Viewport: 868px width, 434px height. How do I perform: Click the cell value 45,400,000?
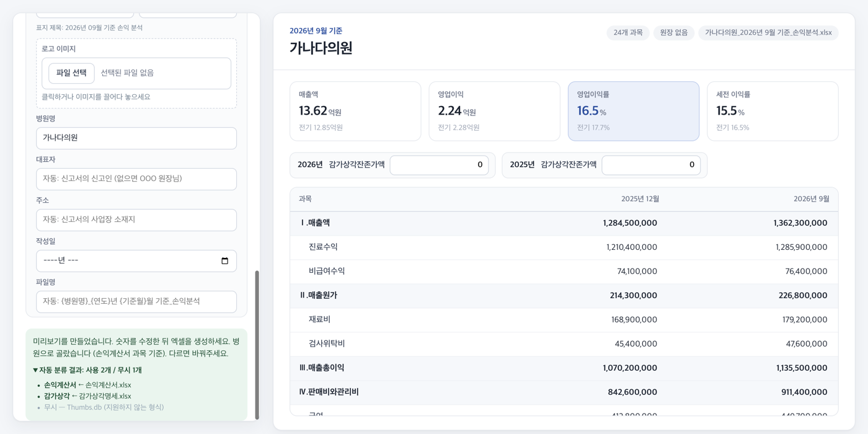[636, 344]
